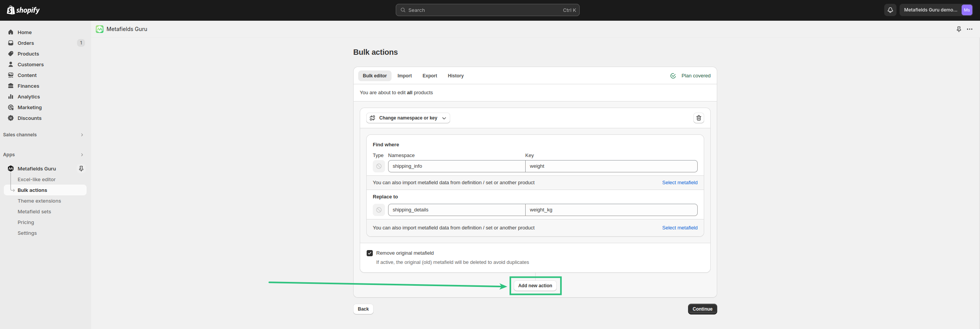Viewport: 980px width, 329px height.
Task: Switch to the Bulk editor tab
Action: pyautogui.click(x=375, y=76)
